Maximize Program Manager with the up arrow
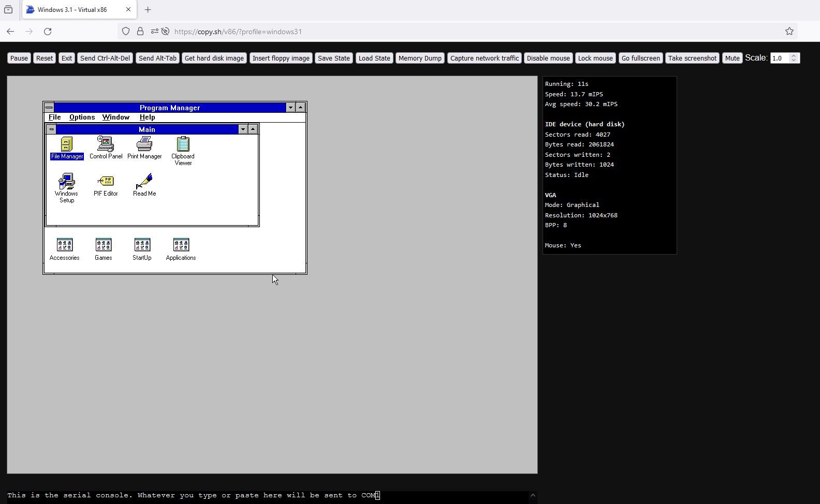This screenshot has height=504, width=820. 300,108
